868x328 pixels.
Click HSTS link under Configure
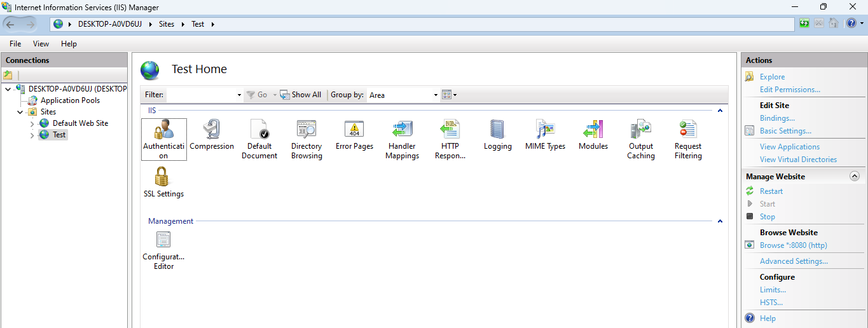(x=771, y=303)
